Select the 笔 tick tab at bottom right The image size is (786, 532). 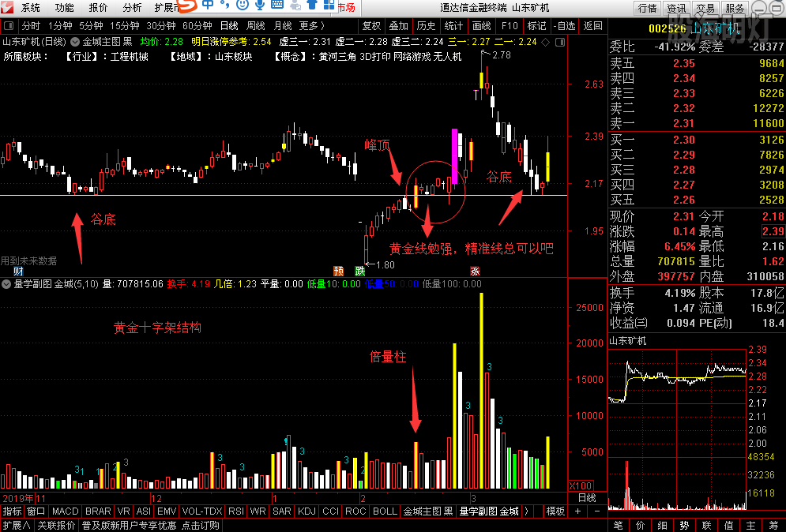618,525
